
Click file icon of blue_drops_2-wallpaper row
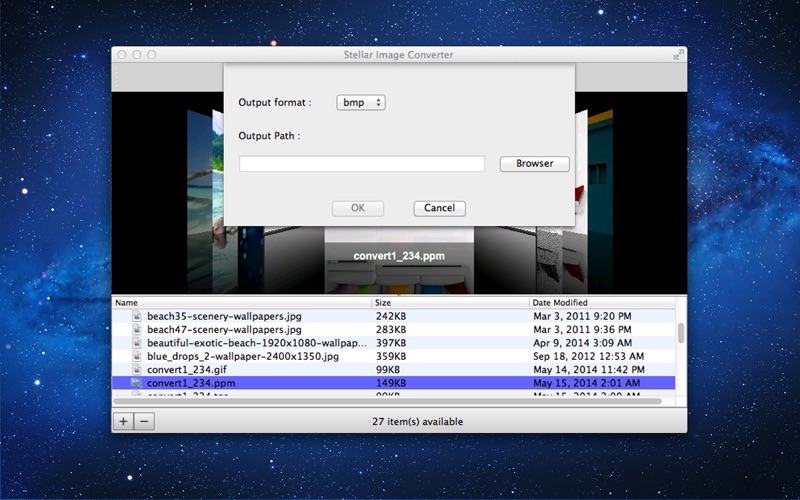click(x=137, y=356)
